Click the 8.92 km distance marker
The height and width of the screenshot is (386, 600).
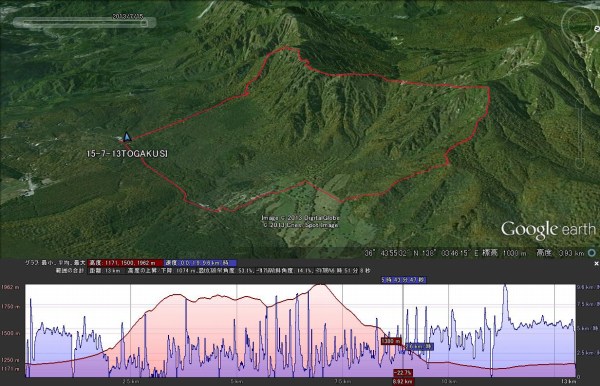pyautogui.click(x=403, y=381)
